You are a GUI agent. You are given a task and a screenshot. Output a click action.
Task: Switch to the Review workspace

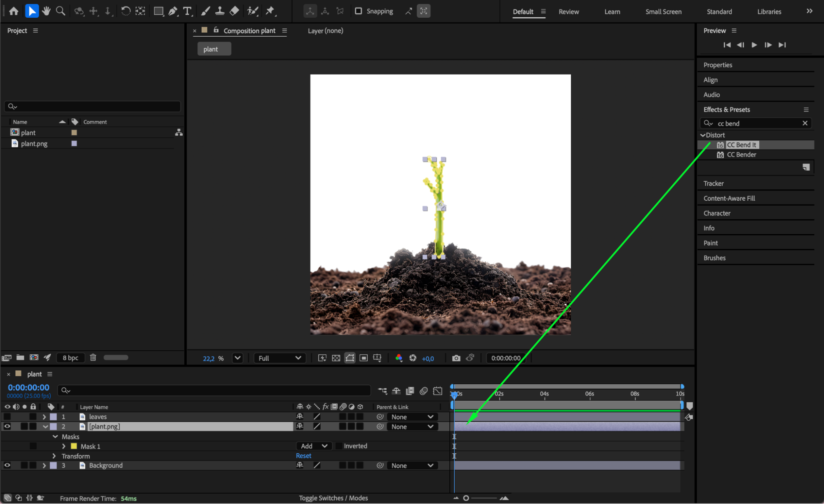click(568, 12)
